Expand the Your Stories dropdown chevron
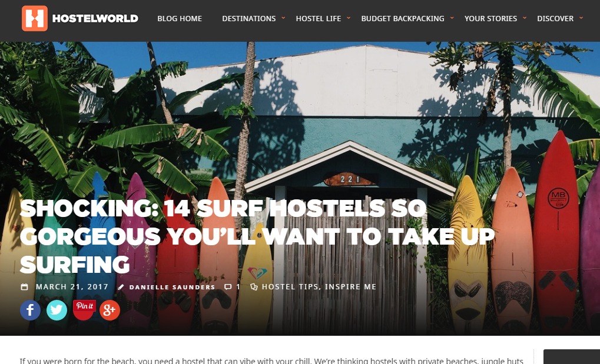 [525, 18]
